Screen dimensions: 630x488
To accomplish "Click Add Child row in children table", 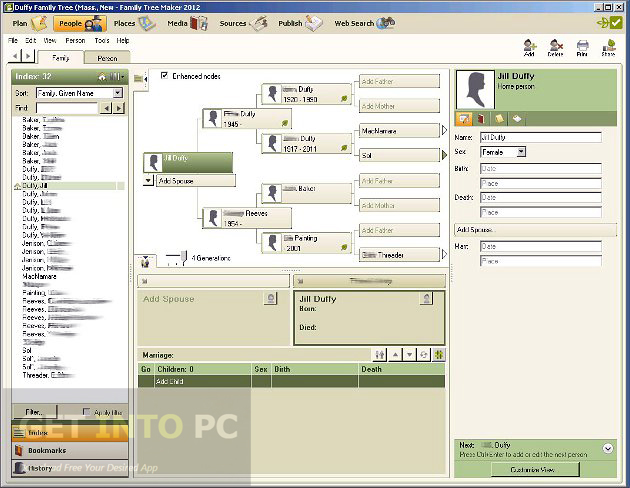I will pyautogui.click(x=291, y=381).
